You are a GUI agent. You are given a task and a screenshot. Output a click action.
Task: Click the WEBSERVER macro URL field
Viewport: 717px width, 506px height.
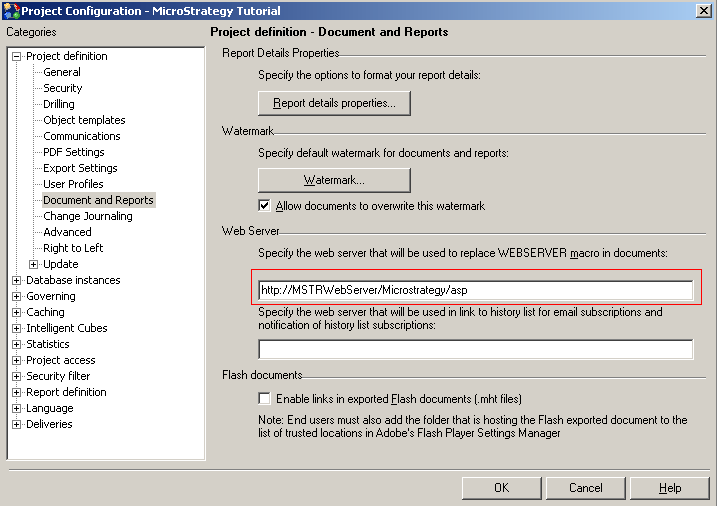(475, 291)
